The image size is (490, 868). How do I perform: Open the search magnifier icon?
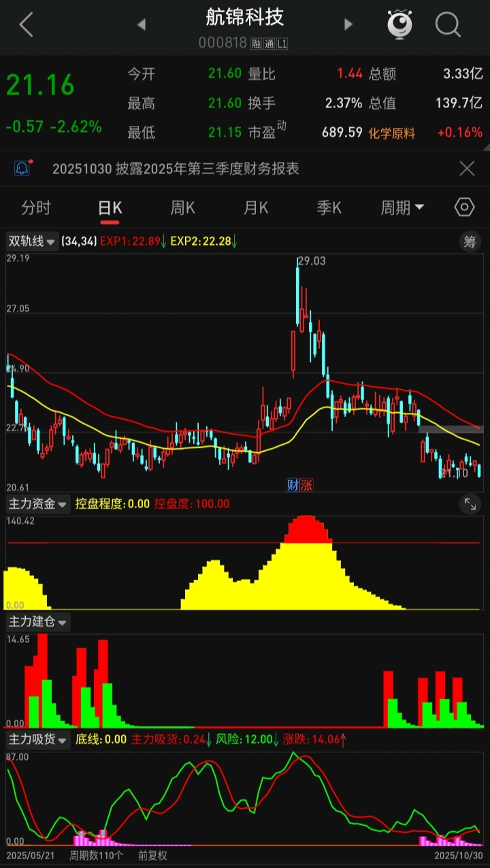[448, 25]
